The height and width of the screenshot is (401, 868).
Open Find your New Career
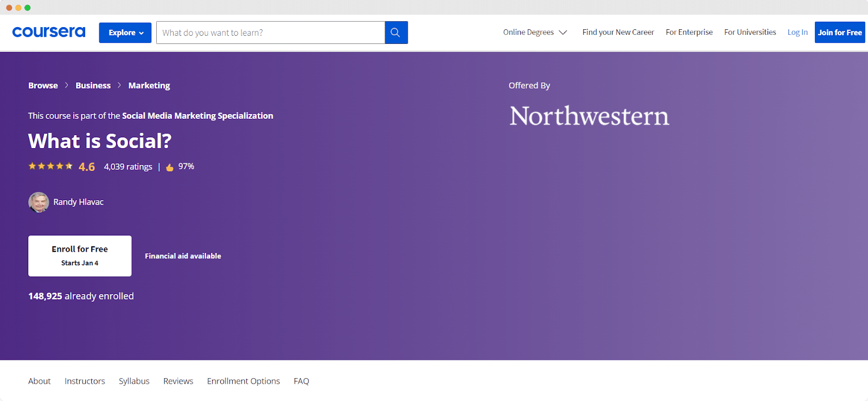618,33
